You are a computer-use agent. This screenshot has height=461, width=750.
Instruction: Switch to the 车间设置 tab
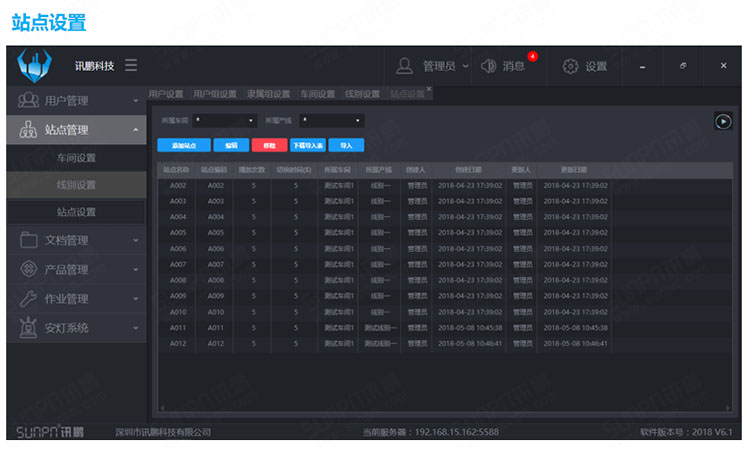point(317,94)
